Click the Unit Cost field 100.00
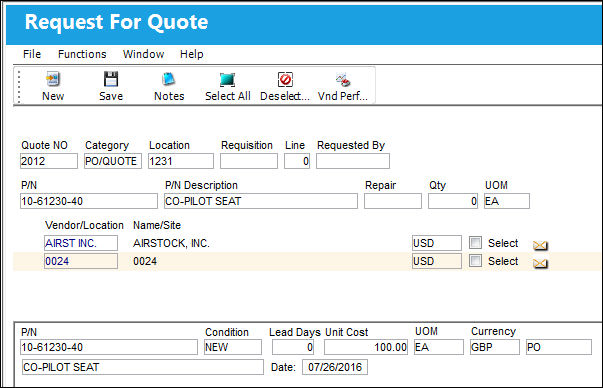Screen dimensions: 603x388 (366, 347)
